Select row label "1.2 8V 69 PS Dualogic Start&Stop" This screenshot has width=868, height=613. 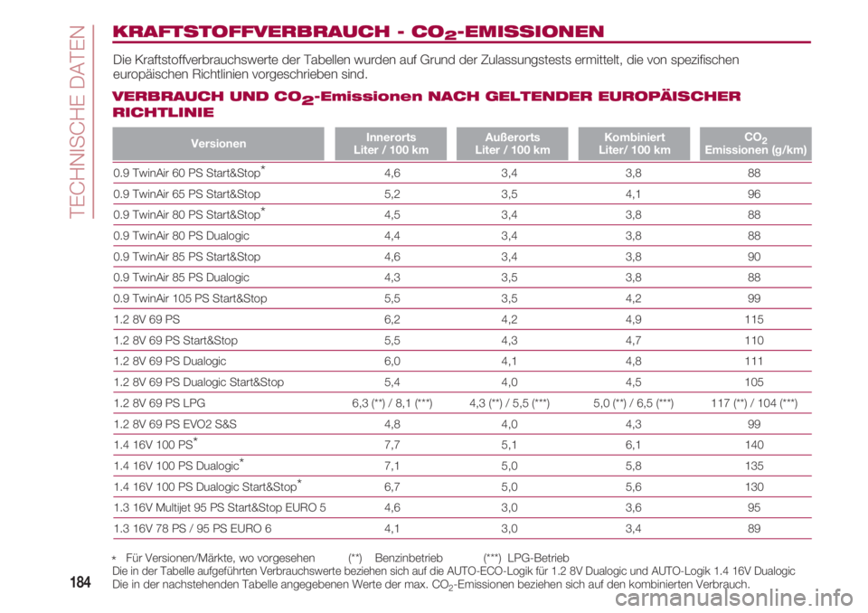point(199,382)
